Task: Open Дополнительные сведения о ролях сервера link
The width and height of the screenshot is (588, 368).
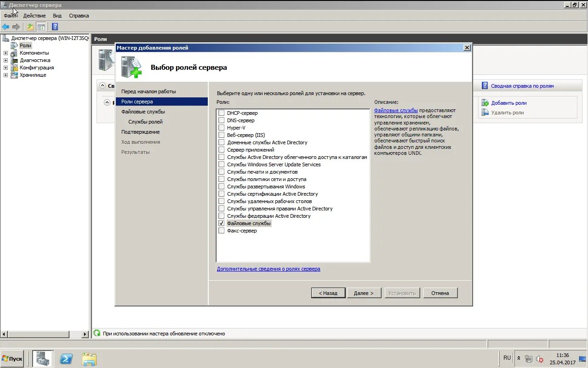Action: (268, 269)
